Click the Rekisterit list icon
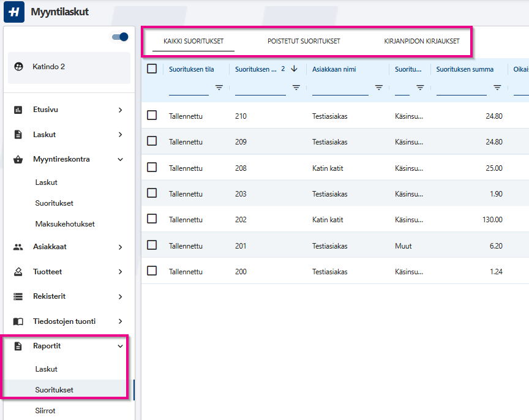This screenshot has height=420, width=529. (18, 296)
